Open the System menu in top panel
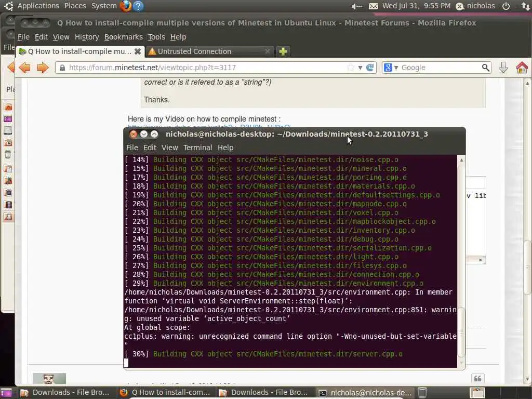 point(104,6)
